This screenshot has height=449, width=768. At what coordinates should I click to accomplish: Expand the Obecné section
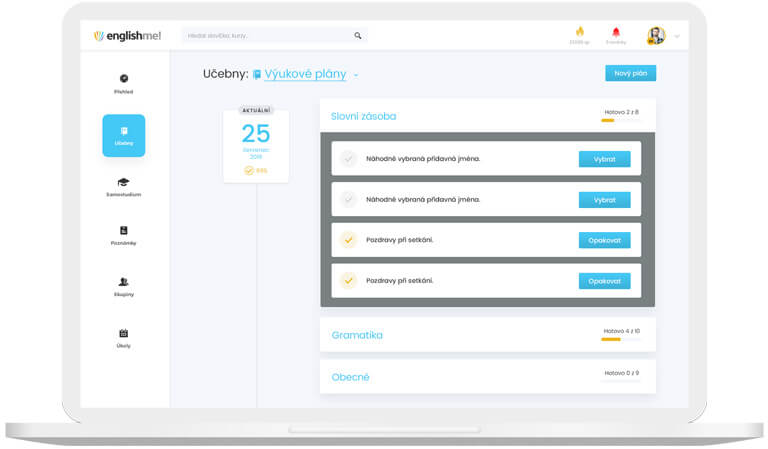[x=350, y=377]
